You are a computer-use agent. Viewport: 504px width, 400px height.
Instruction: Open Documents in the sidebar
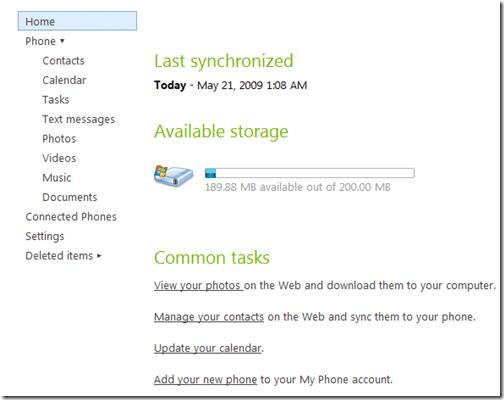(x=70, y=197)
